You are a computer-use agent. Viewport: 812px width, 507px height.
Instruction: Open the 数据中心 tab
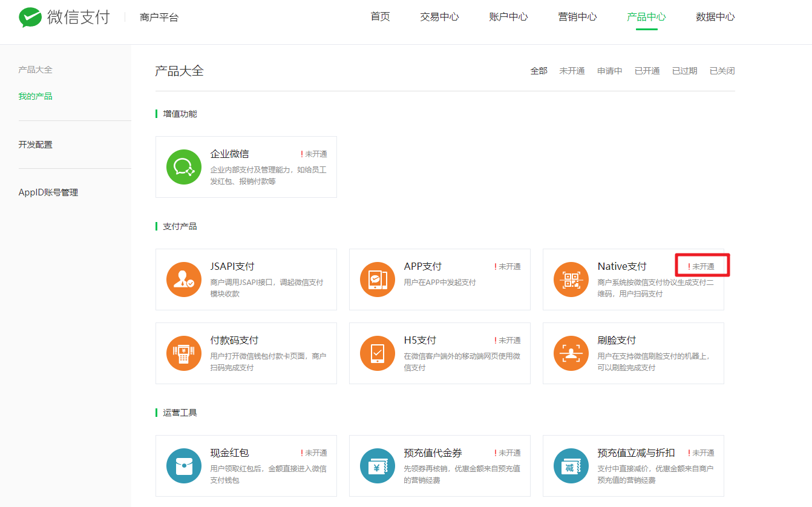coord(716,17)
